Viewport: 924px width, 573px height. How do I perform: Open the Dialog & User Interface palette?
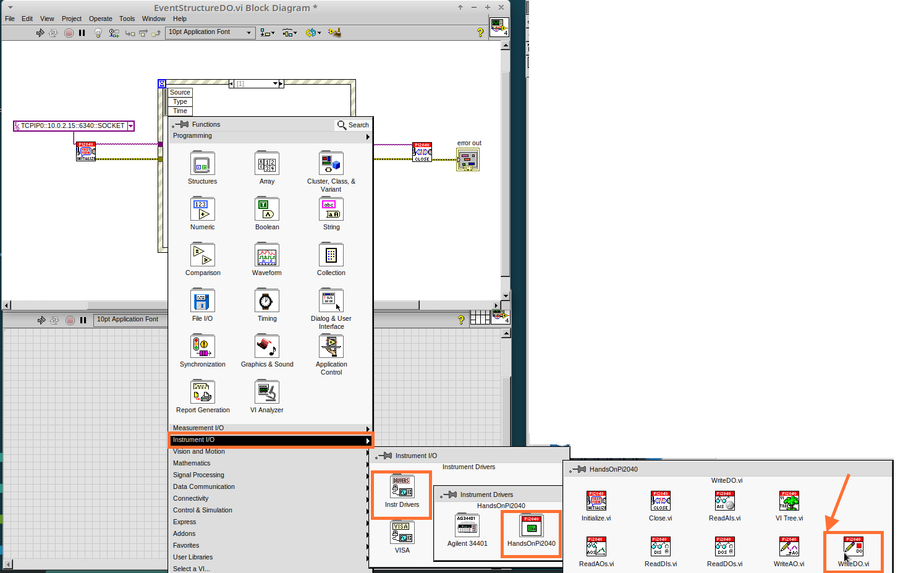click(x=331, y=301)
